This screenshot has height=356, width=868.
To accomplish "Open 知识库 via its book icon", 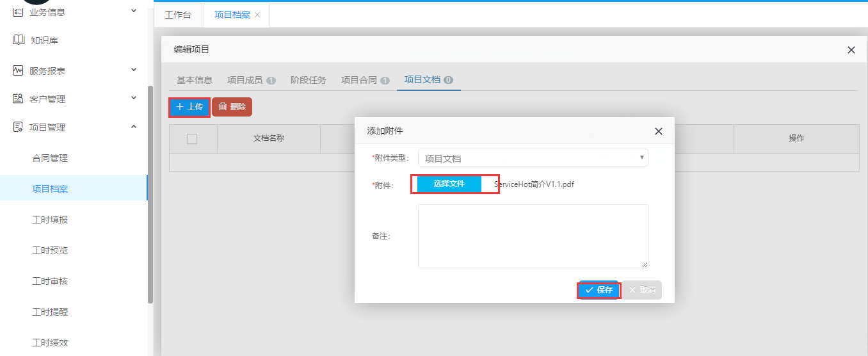I will coord(19,40).
